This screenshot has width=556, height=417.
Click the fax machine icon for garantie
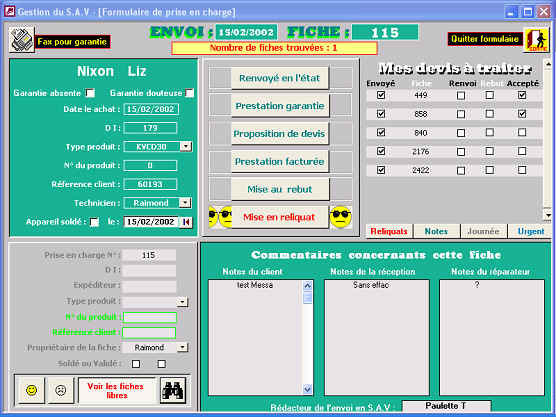pos(22,40)
